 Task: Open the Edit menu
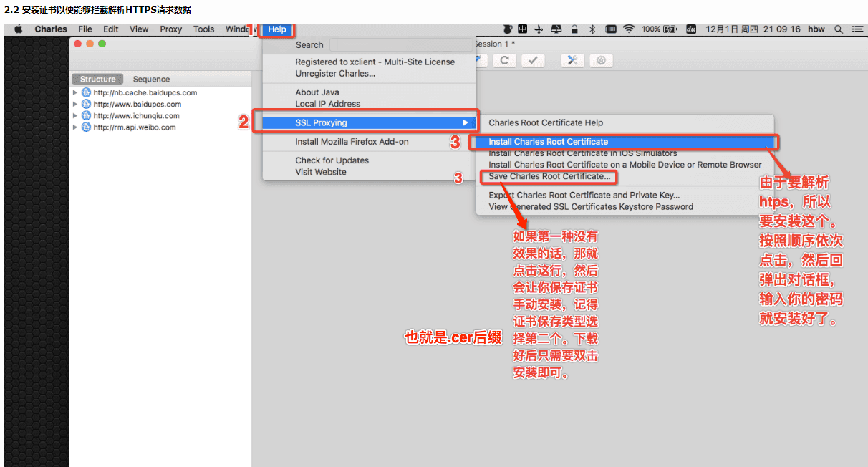click(x=111, y=29)
